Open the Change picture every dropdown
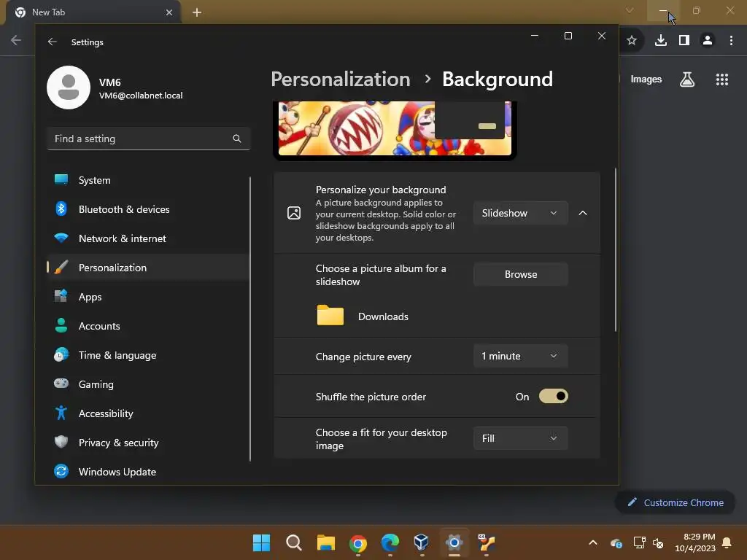Viewport: 747px width, 560px height. (x=520, y=356)
